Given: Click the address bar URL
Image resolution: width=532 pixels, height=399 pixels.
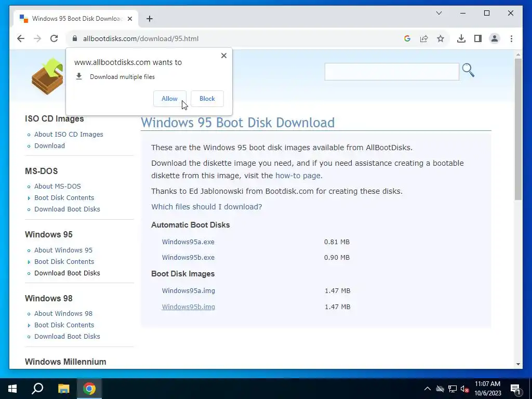Looking at the screenshot, I should (x=140, y=38).
